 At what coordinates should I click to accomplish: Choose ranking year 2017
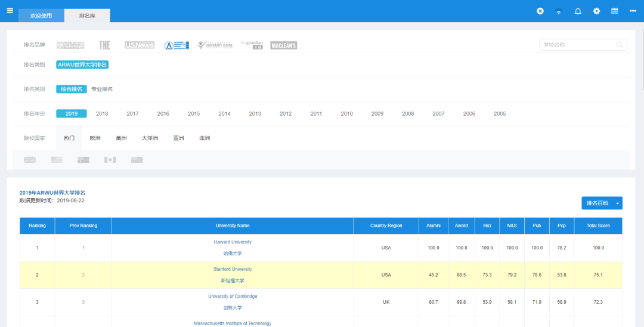click(132, 114)
